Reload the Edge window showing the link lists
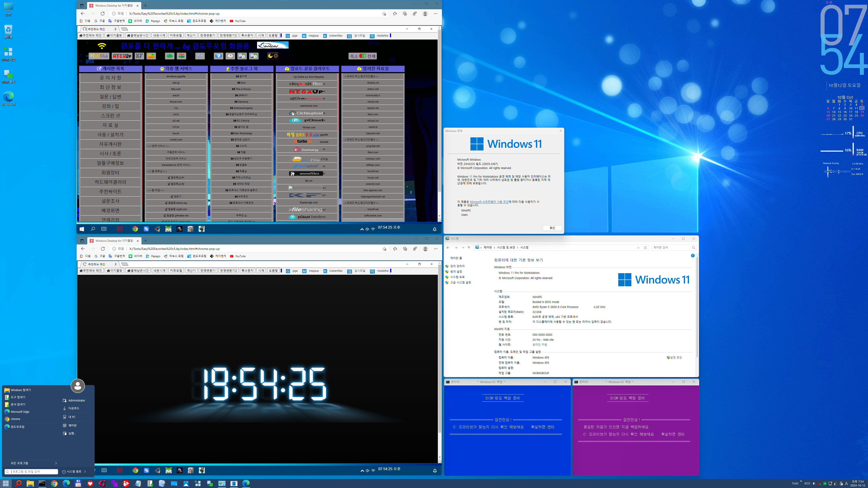 tap(102, 14)
